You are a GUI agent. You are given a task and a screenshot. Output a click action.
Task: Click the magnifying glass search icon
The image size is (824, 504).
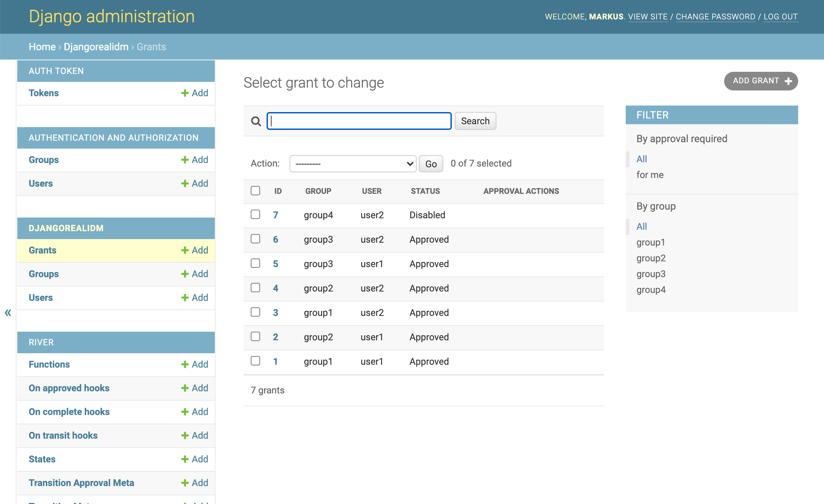click(x=256, y=121)
